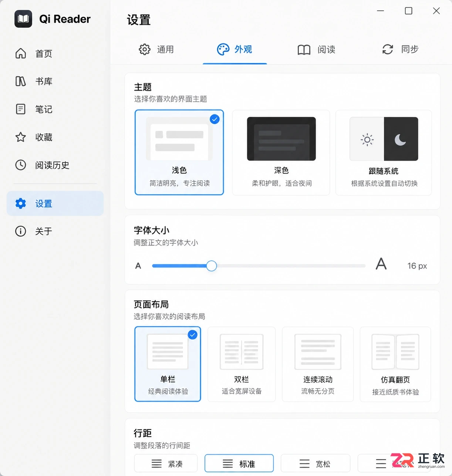Close the Qi Reader window

(436, 11)
